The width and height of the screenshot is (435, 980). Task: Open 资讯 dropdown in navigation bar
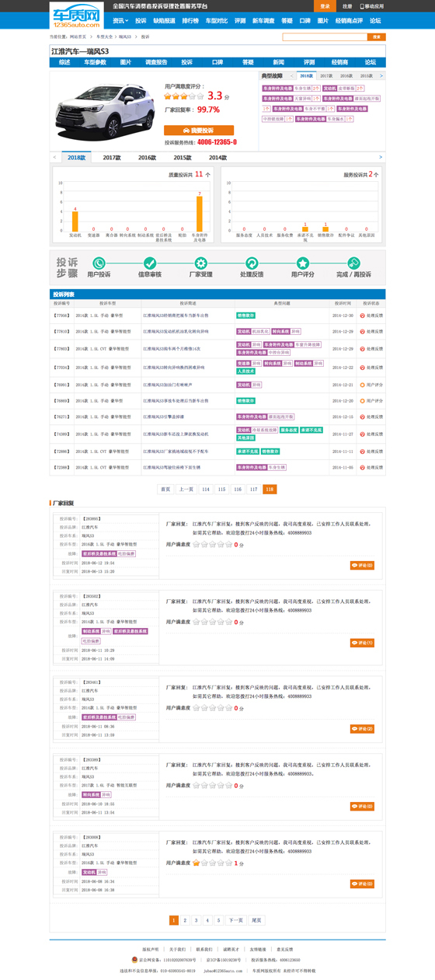click(120, 21)
